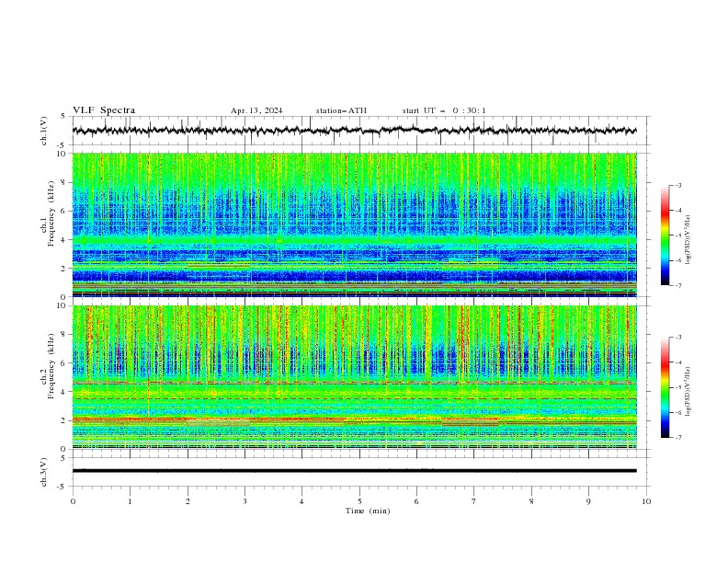728x563 pixels.
Task: Click the "ch.1(V)" waveform axis label
Action: pos(44,131)
